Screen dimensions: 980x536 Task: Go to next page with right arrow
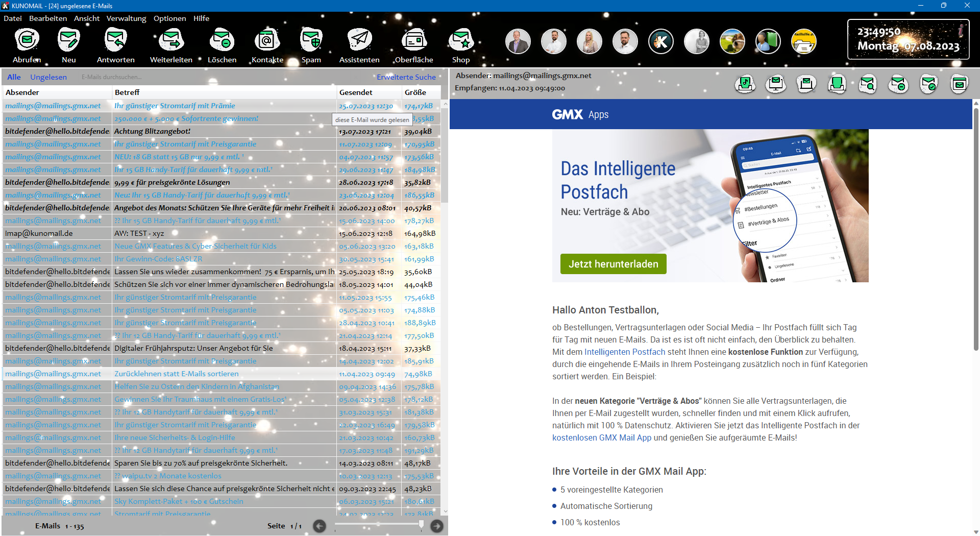[x=437, y=526]
